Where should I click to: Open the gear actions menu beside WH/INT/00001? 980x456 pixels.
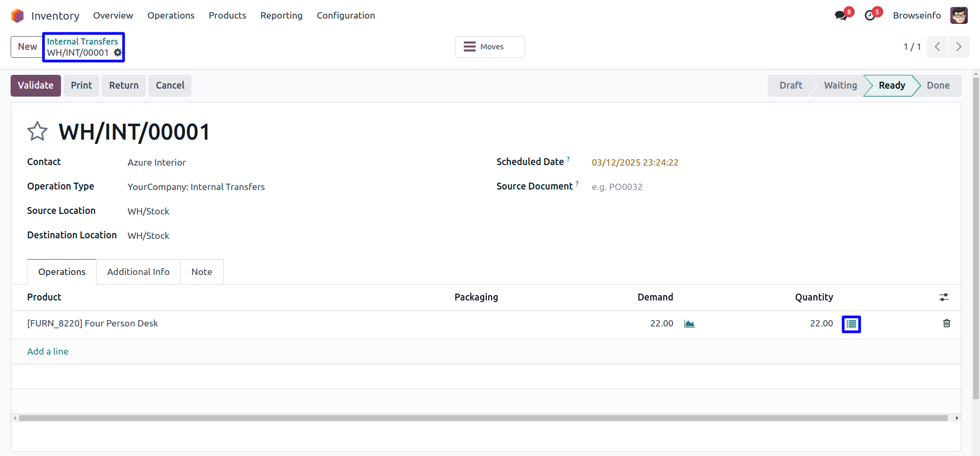click(118, 53)
